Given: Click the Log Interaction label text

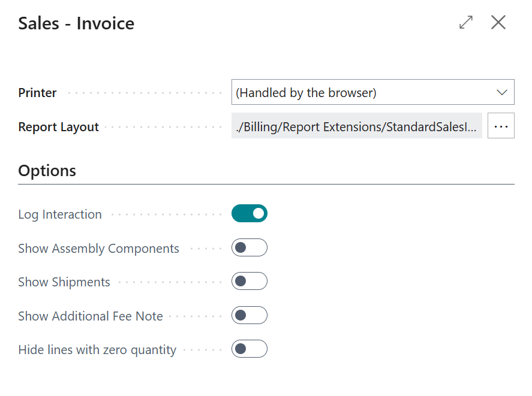Looking at the screenshot, I should click(60, 214).
